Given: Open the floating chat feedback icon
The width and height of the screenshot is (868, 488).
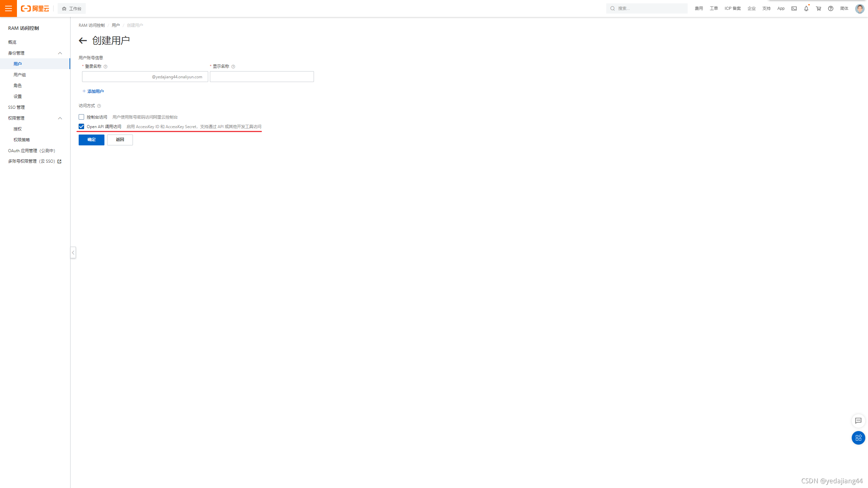Looking at the screenshot, I should click(x=858, y=421).
